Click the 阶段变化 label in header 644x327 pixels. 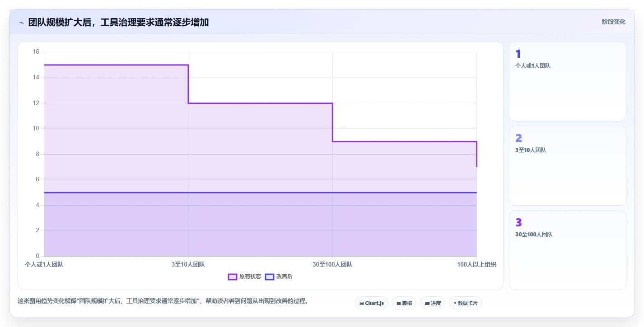[x=614, y=22]
